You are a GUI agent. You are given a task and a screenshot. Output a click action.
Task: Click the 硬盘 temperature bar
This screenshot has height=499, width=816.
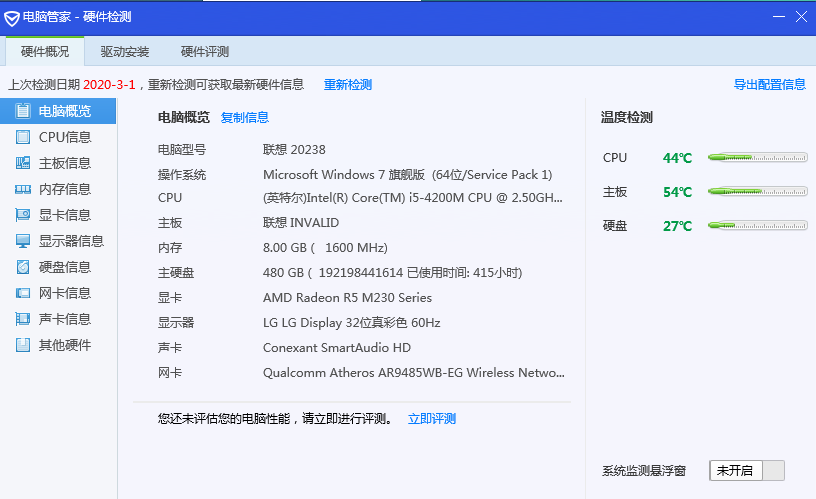tap(758, 225)
